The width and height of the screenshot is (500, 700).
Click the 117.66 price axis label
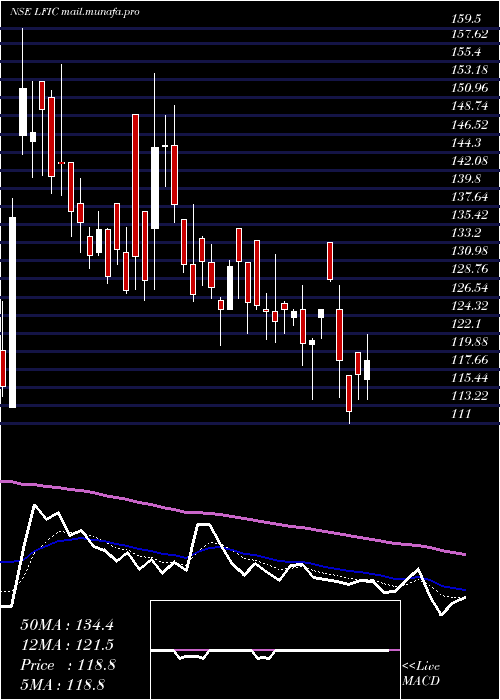[470, 360]
